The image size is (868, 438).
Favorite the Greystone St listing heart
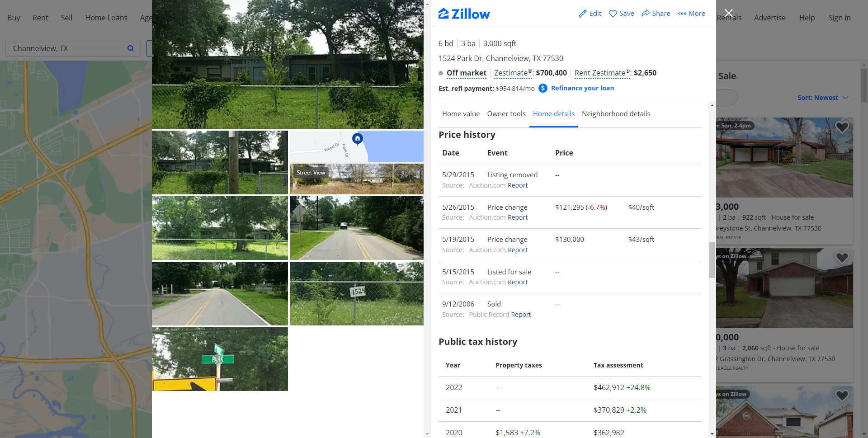(842, 127)
